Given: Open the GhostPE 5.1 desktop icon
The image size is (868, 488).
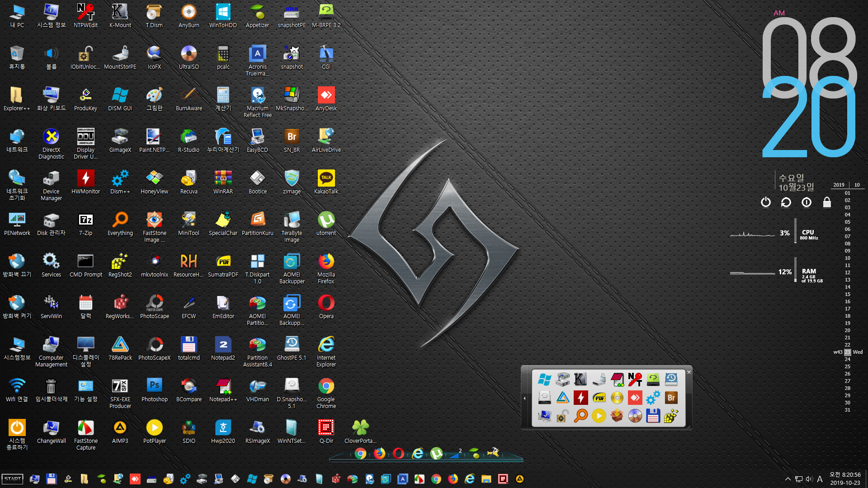Looking at the screenshot, I should tap(292, 348).
